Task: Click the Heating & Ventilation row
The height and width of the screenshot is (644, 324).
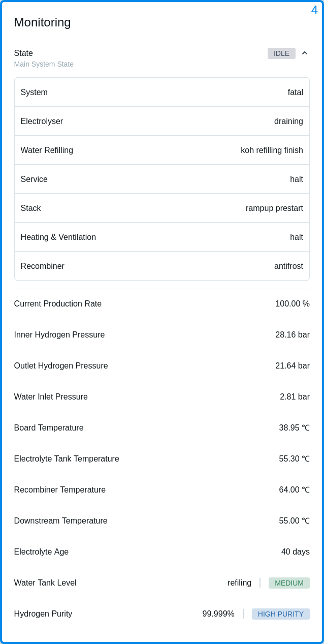Action: 161,237
